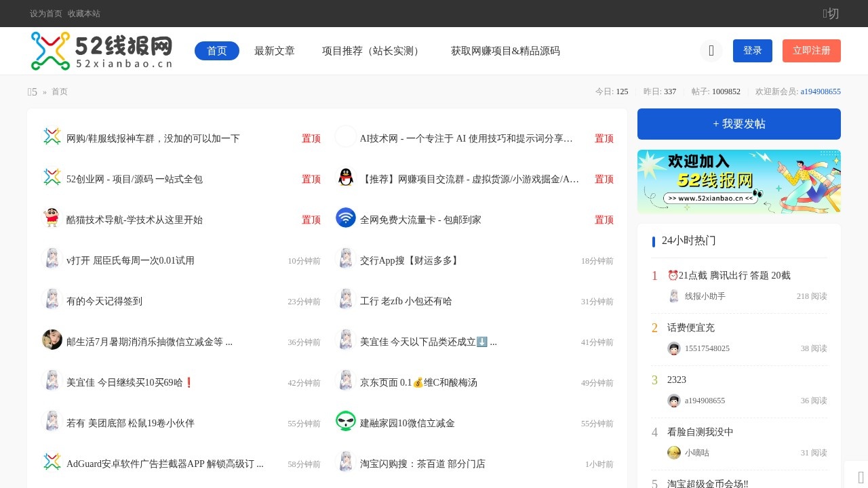Open 最新文章 navigation item
This screenshot has width=868, height=488.
(x=275, y=51)
